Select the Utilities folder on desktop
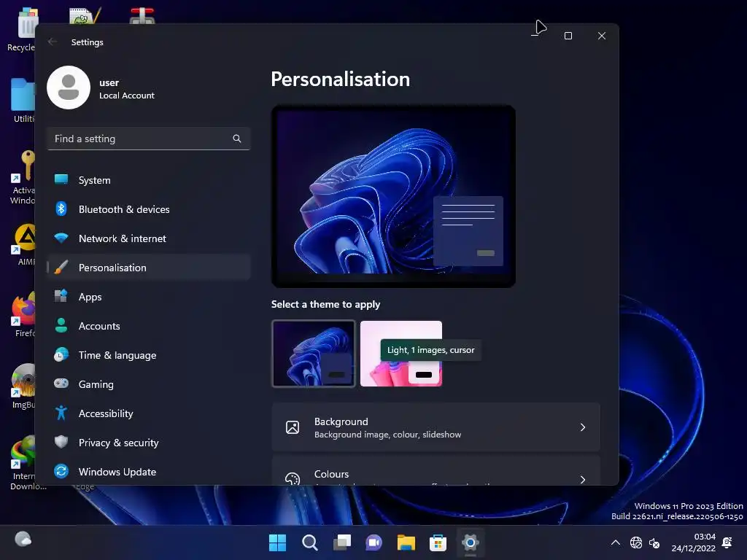Viewport: 747px width, 560px height. pyautogui.click(x=23, y=101)
